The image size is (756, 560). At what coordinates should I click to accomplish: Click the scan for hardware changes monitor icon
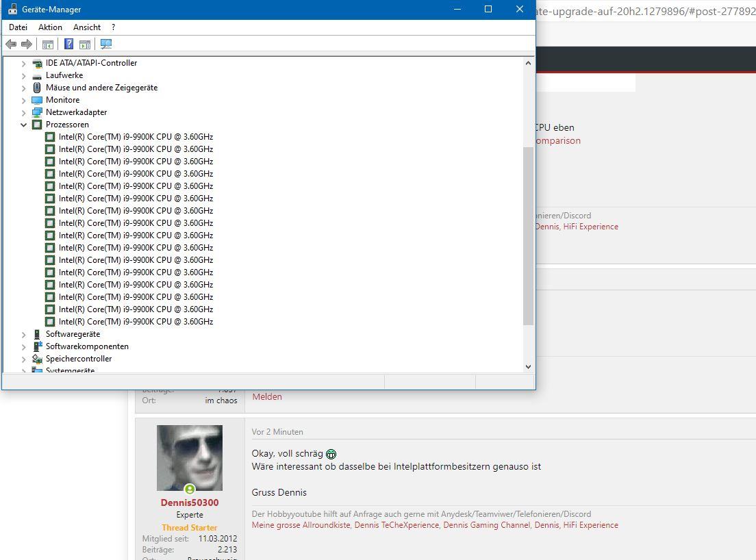106,44
